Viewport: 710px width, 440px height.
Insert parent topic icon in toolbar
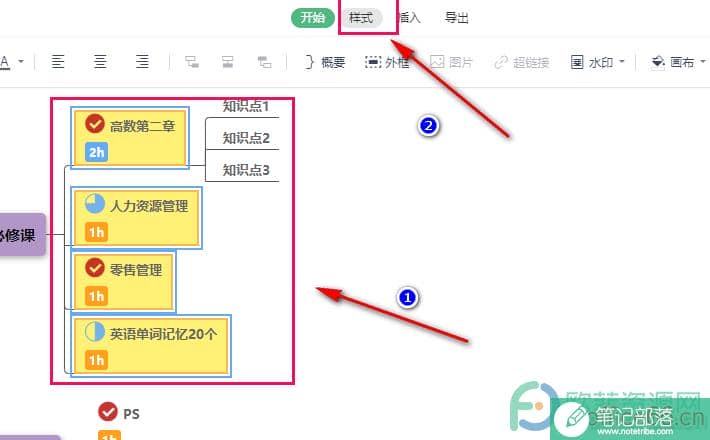[264, 62]
